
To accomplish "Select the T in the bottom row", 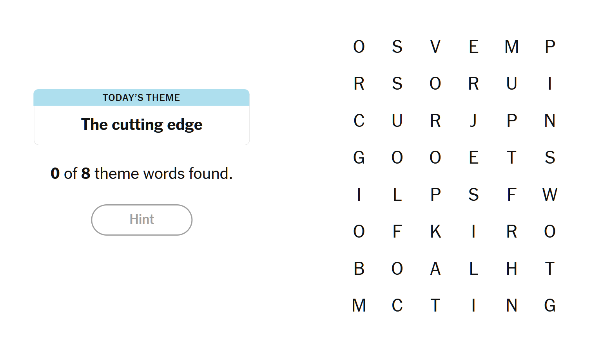I will coord(435,305).
